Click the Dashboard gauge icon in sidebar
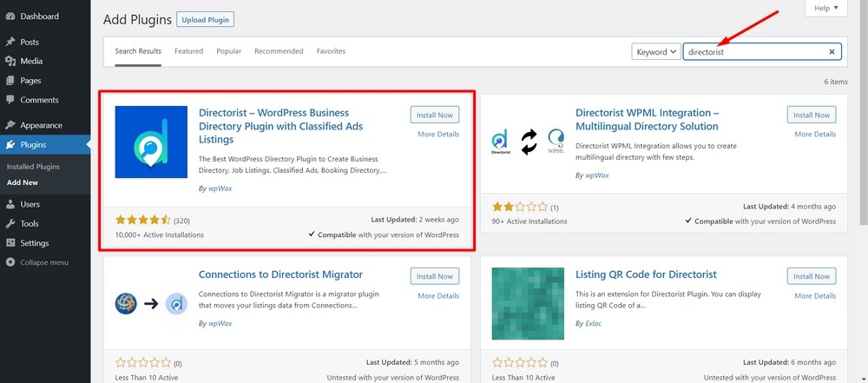Viewport: 868px width, 383px height. pos(10,17)
